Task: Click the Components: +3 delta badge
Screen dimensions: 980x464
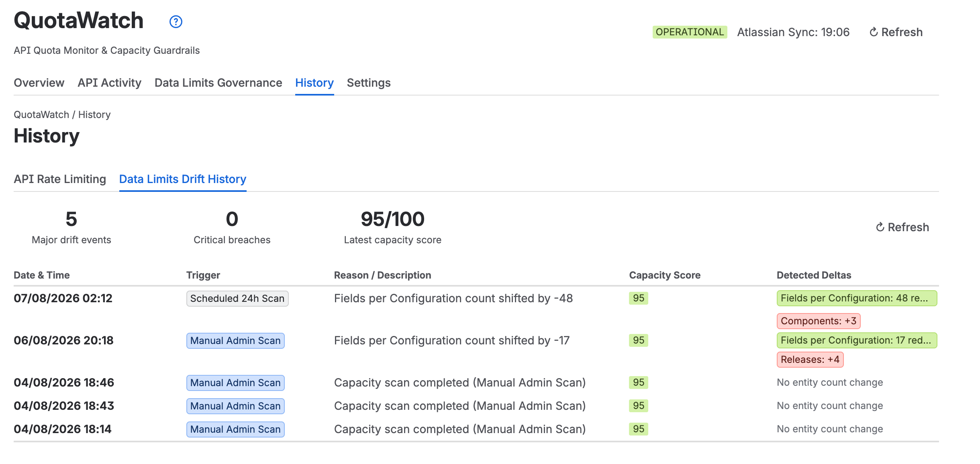Action: tap(819, 321)
